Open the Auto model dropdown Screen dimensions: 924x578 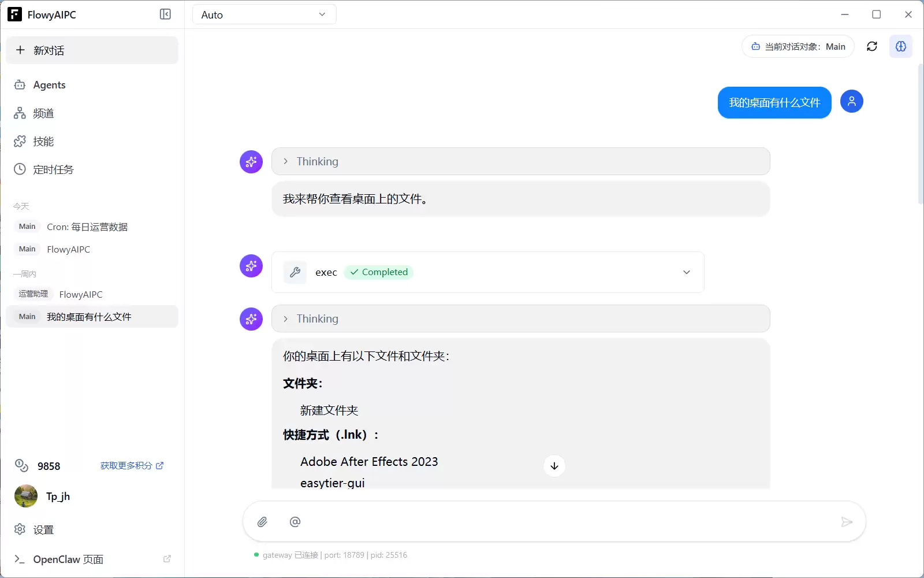click(264, 14)
